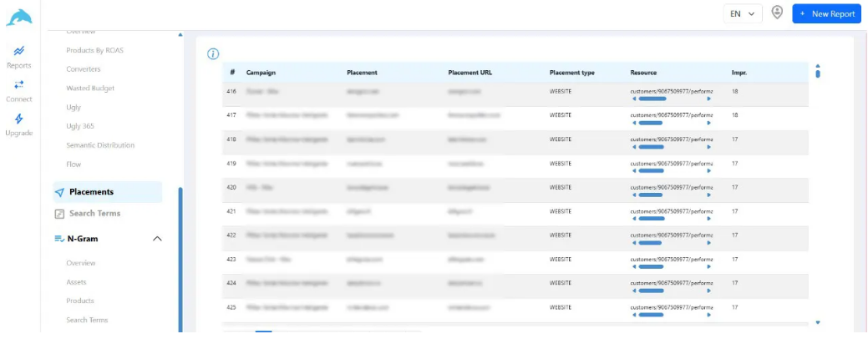
Task: Click the New Report button
Action: [826, 14]
